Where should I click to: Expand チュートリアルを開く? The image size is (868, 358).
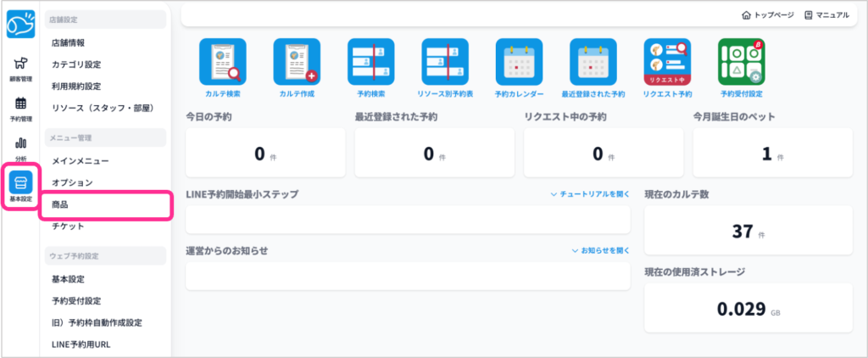590,194
